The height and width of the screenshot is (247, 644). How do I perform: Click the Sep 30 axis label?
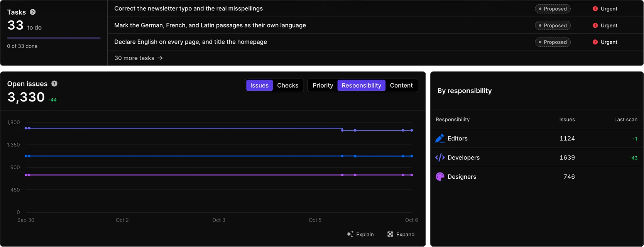pos(26,220)
